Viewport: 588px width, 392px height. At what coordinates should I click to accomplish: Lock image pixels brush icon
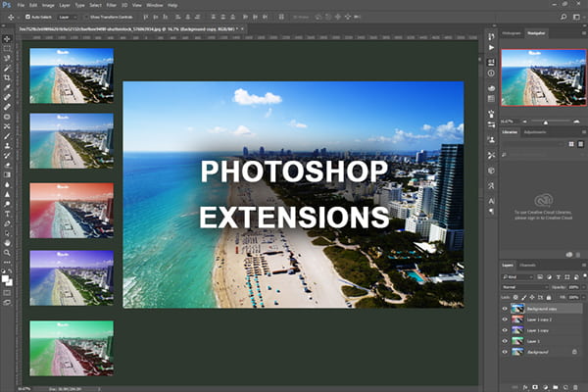point(524,298)
